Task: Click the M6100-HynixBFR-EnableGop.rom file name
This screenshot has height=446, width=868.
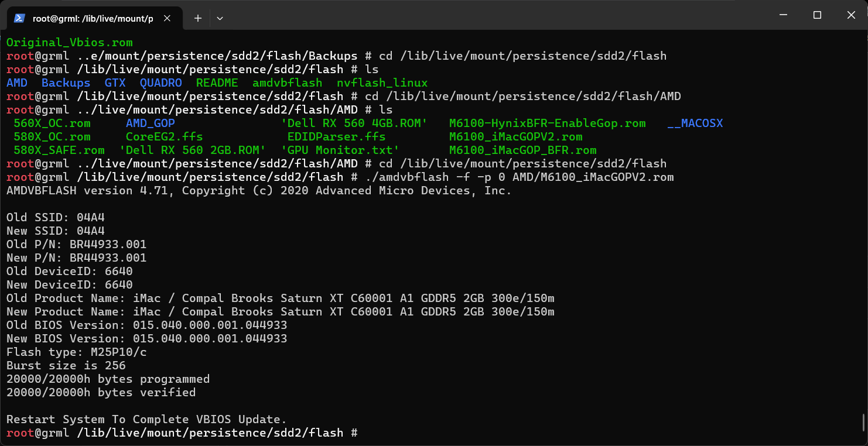Action: pos(547,123)
